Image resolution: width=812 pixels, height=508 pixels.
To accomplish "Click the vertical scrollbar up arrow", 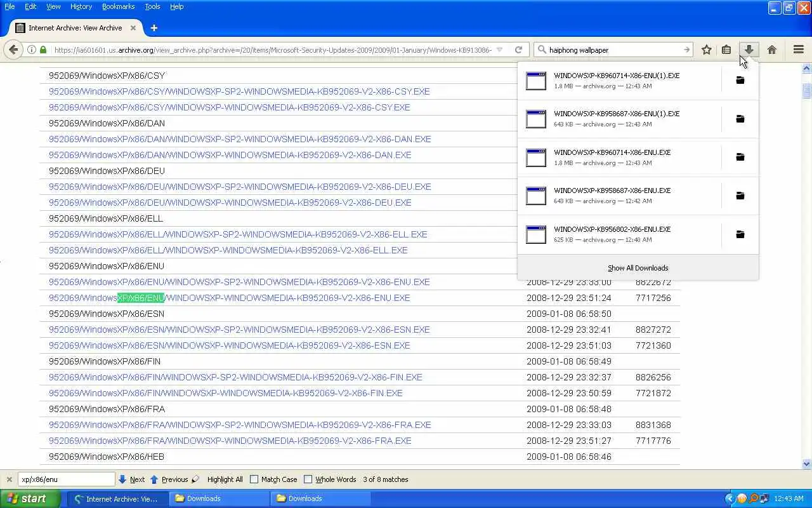I will [807, 68].
